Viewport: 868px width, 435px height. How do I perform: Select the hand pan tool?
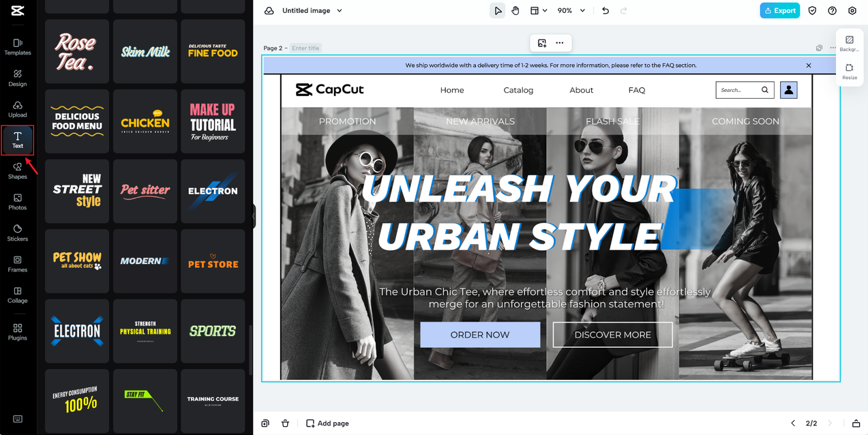tap(515, 11)
